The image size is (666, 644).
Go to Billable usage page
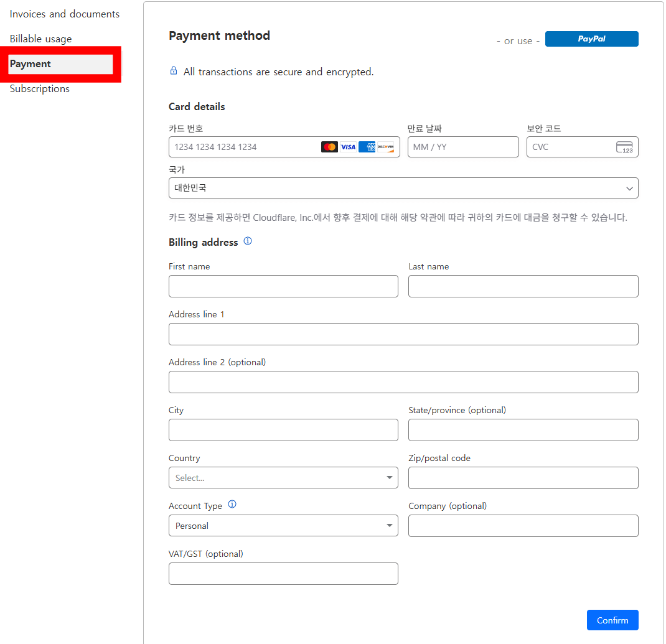[x=41, y=39]
